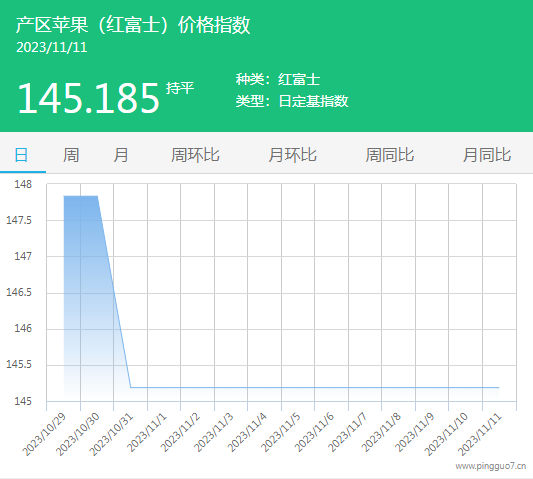Select the 日 daily tab
The height and width of the screenshot is (479, 533).
[21, 155]
